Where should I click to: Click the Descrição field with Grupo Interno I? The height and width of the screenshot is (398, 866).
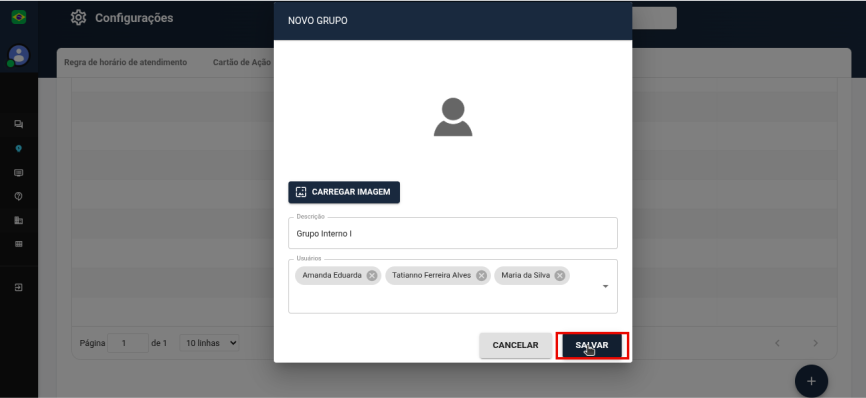pos(453,233)
